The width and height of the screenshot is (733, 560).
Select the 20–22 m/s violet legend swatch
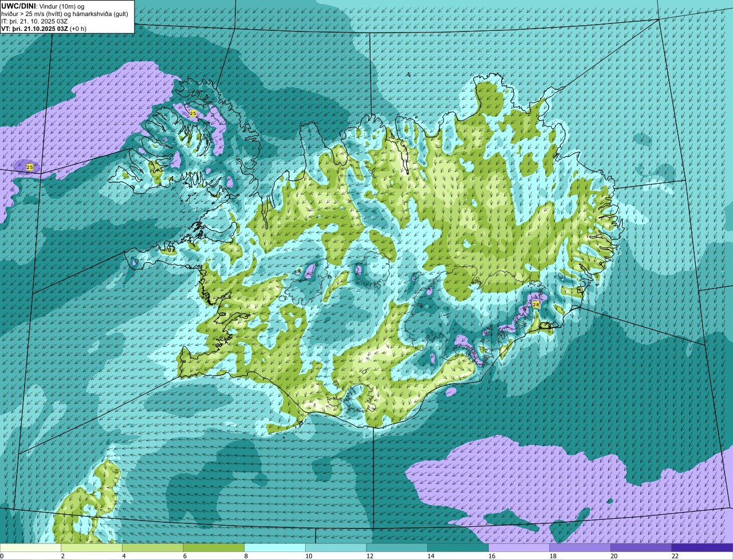click(641, 547)
